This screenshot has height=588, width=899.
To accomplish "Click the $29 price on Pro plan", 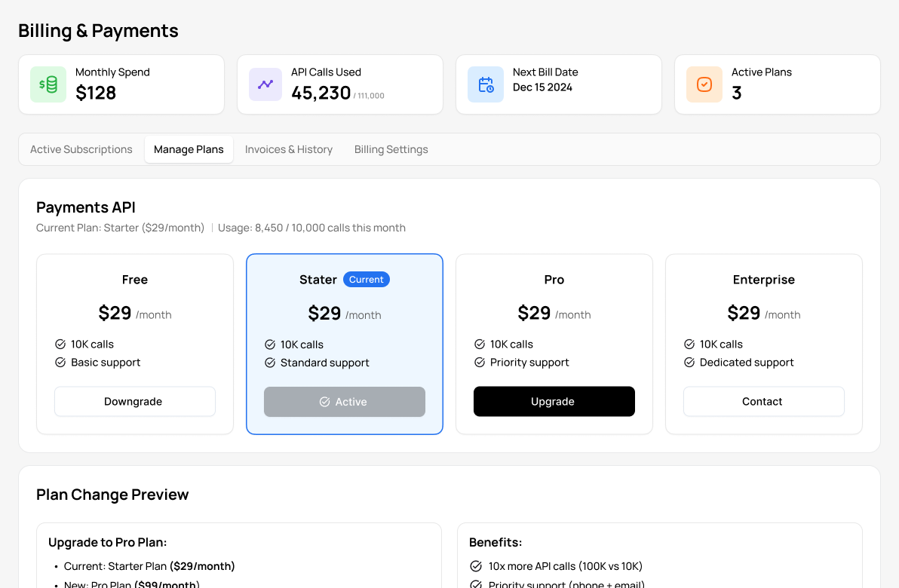I will point(534,313).
